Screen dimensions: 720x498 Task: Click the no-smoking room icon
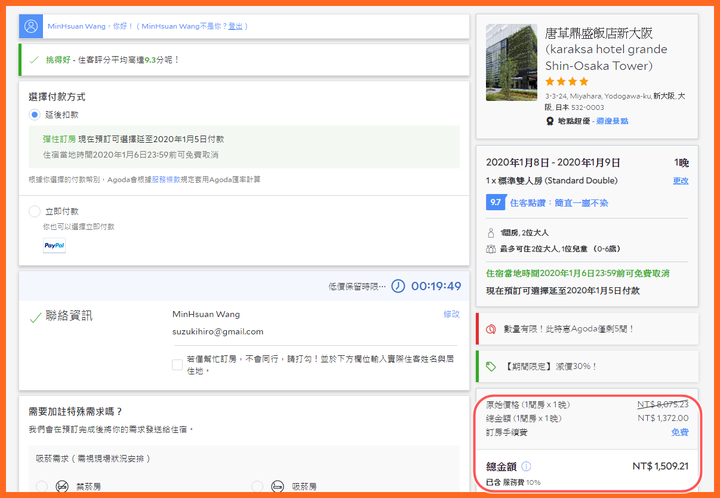(62, 486)
